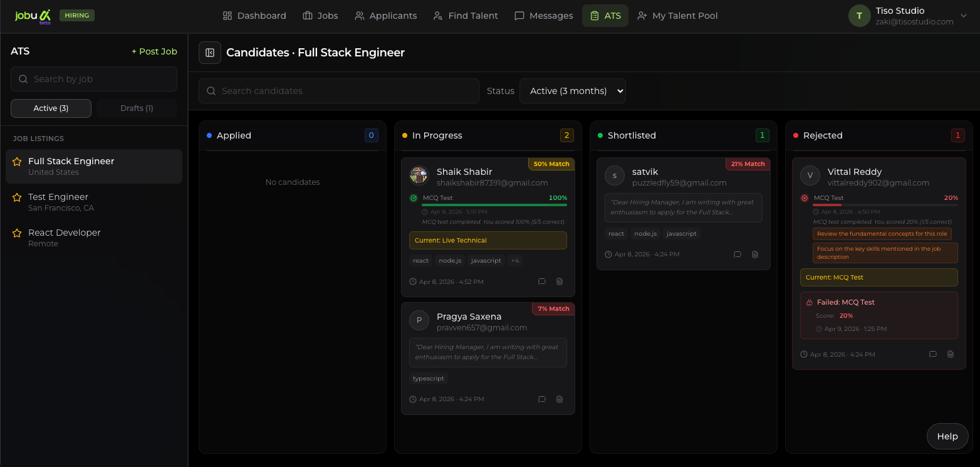The height and width of the screenshot is (467, 980).
Task: Click the jobu logo
Action: point(33,16)
